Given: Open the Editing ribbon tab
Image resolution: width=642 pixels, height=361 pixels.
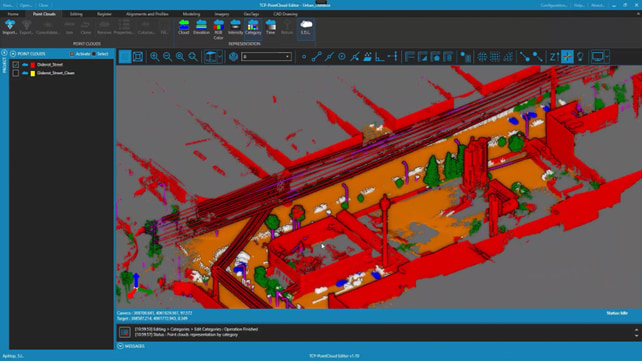Looking at the screenshot, I should tap(76, 14).
